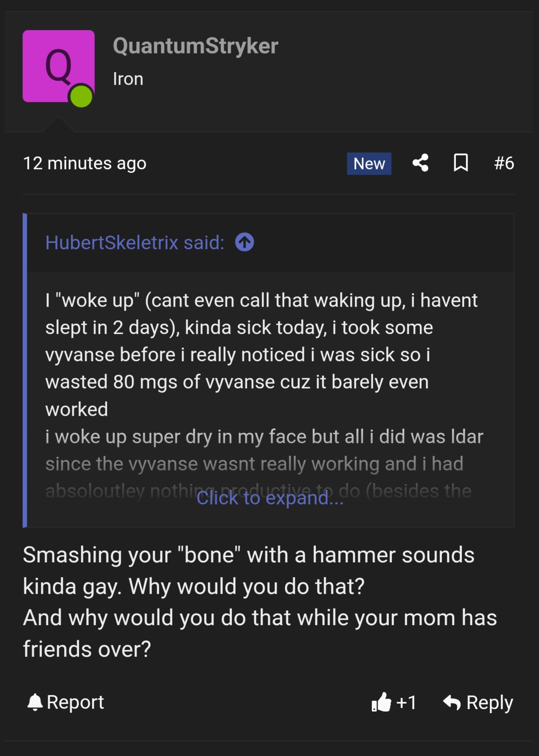Open the "12 minutes ago" timestamp permalink
This screenshot has width=539, height=756.
(85, 163)
